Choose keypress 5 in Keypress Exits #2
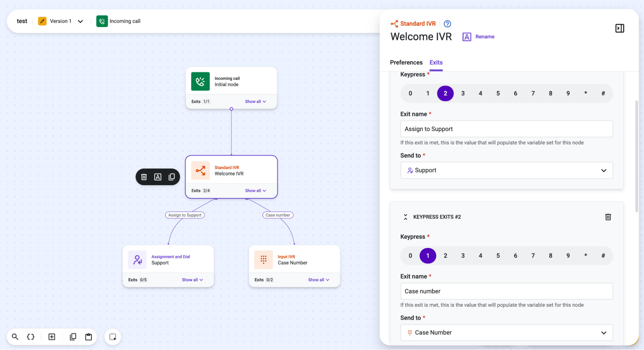This screenshot has width=644, height=350. [x=498, y=256]
